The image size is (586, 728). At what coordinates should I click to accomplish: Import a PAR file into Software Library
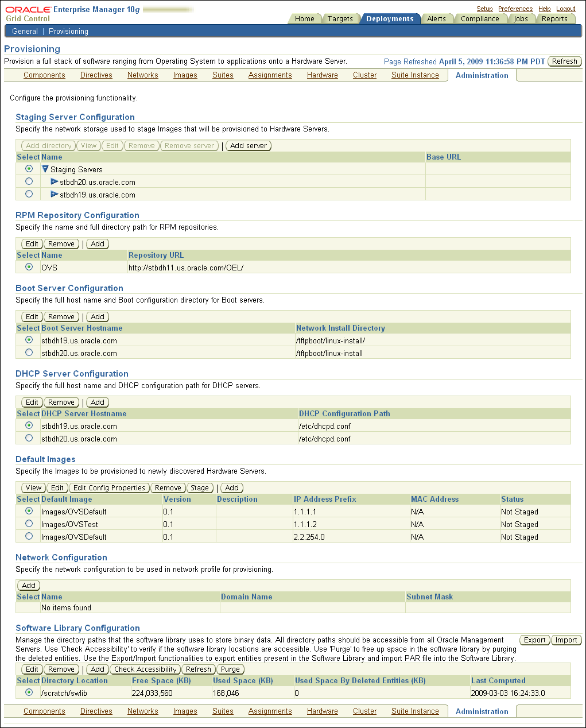566,640
